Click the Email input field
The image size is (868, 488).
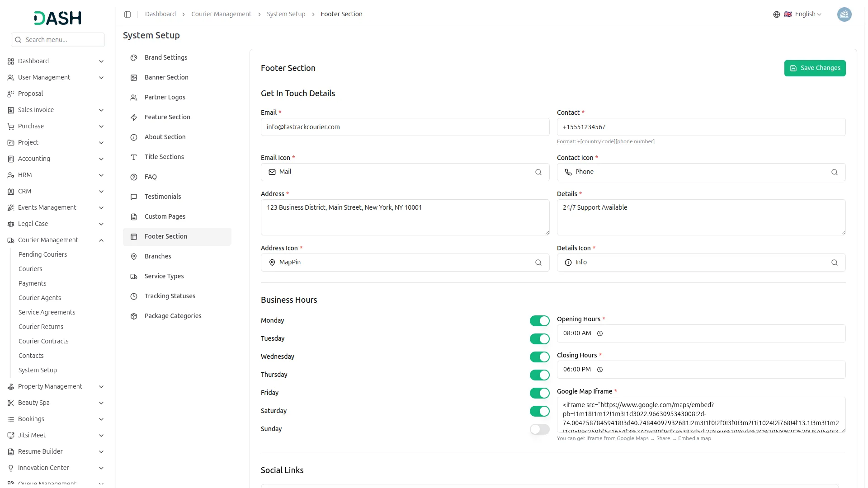point(405,127)
